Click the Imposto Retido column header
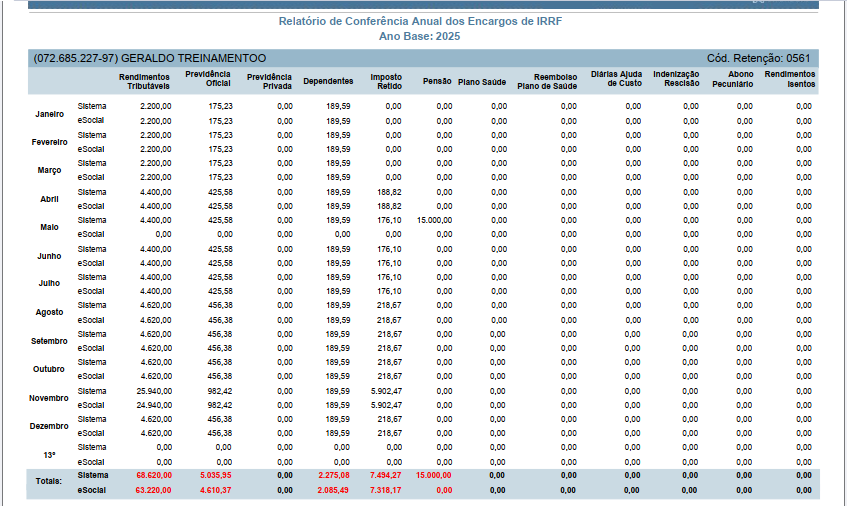 [x=386, y=82]
